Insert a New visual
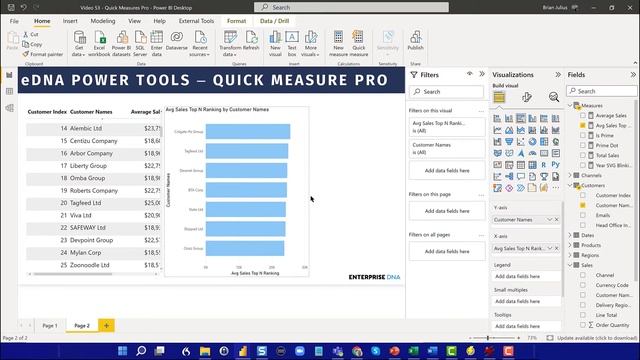 click(275, 43)
